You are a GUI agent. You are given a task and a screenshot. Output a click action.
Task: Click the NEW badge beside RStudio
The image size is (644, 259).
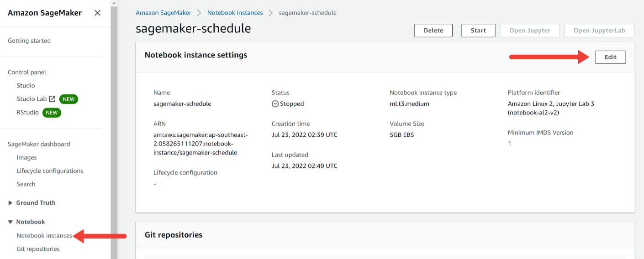coord(52,113)
